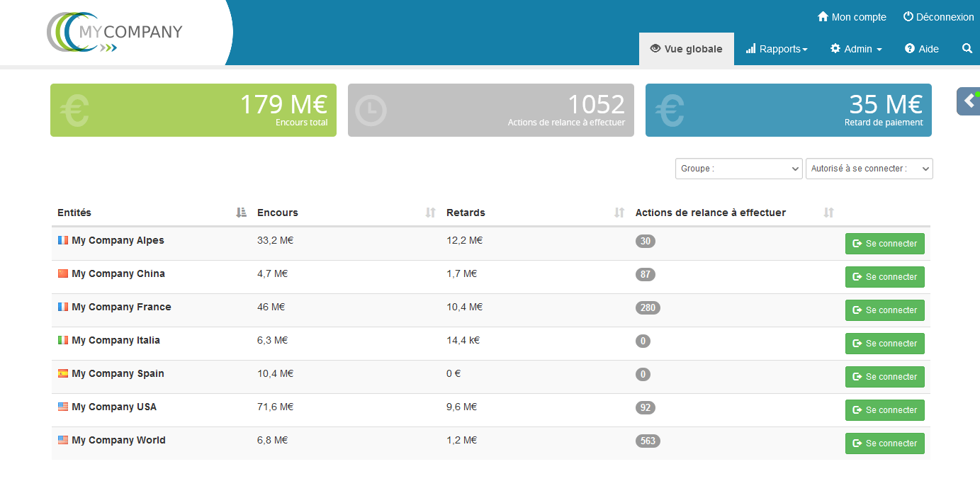The width and height of the screenshot is (980, 486).
Task: Click the blue Retard de paiement tile
Action: [x=788, y=110]
